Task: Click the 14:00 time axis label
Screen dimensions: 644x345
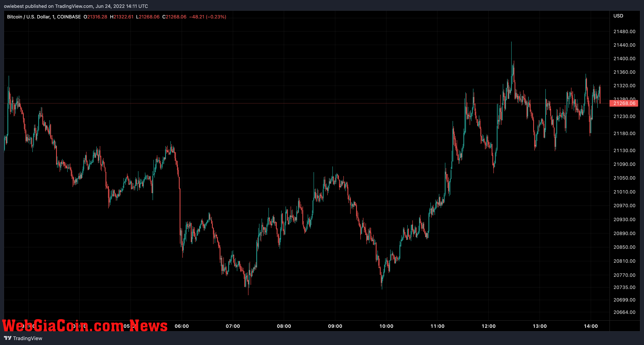Action: pos(591,326)
